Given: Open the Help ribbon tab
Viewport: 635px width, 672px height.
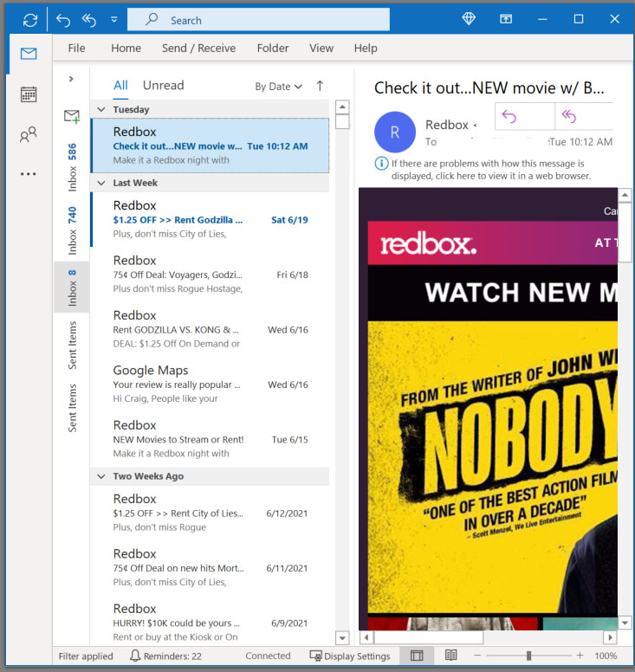Looking at the screenshot, I should 366,48.
